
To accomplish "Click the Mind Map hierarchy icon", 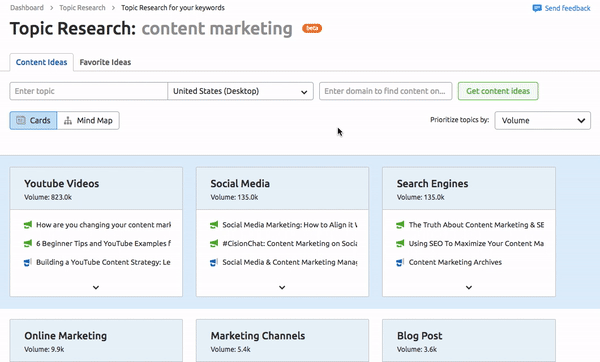I will (68, 121).
